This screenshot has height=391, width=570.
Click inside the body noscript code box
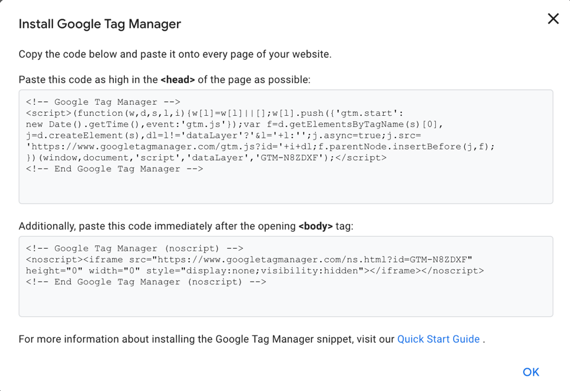point(286,276)
